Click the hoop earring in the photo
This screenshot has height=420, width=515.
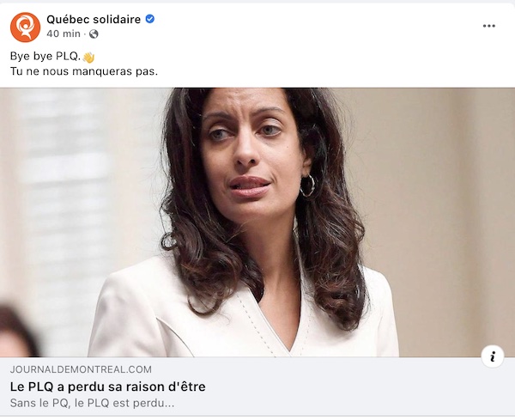[307, 186]
